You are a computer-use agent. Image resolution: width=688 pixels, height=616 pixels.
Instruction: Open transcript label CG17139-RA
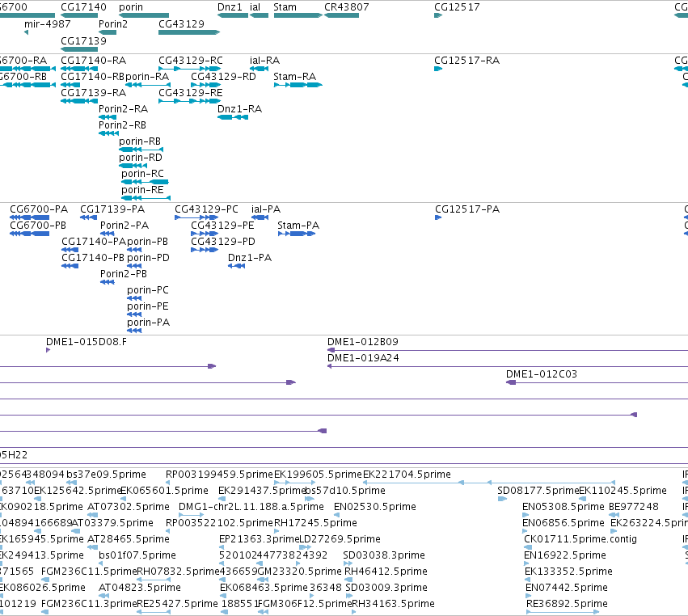94,93
